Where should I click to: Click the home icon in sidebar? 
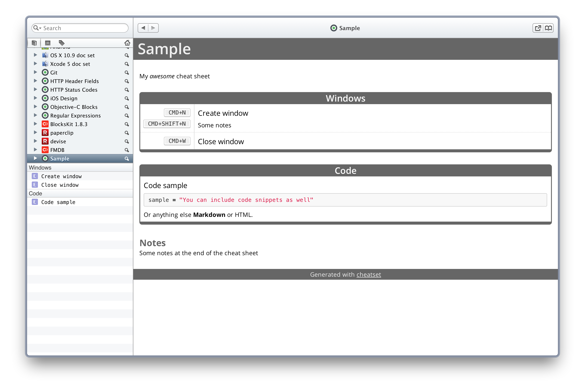point(127,43)
